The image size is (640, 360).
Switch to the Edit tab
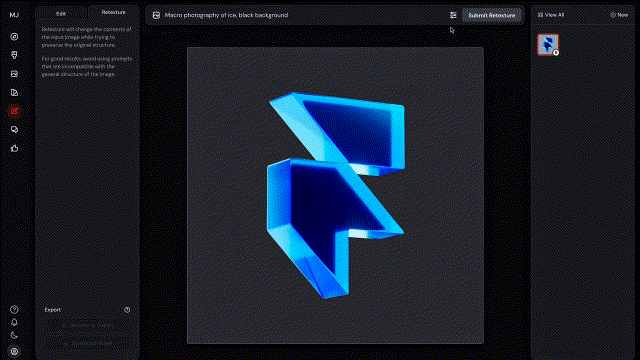click(x=61, y=13)
